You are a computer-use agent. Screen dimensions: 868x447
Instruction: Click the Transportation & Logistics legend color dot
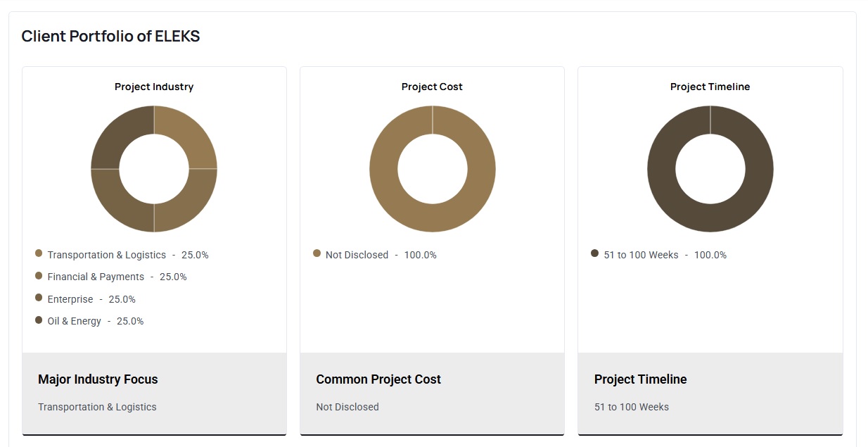click(39, 253)
